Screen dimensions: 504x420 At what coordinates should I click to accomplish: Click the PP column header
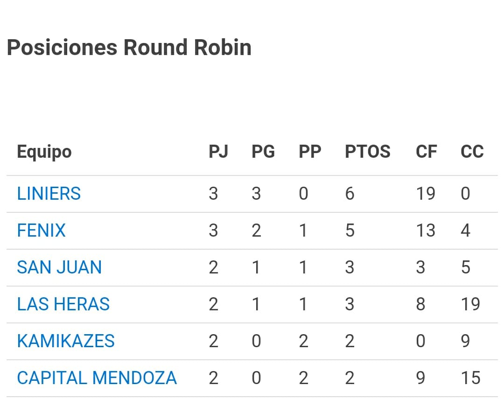pyautogui.click(x=310, y=152)
